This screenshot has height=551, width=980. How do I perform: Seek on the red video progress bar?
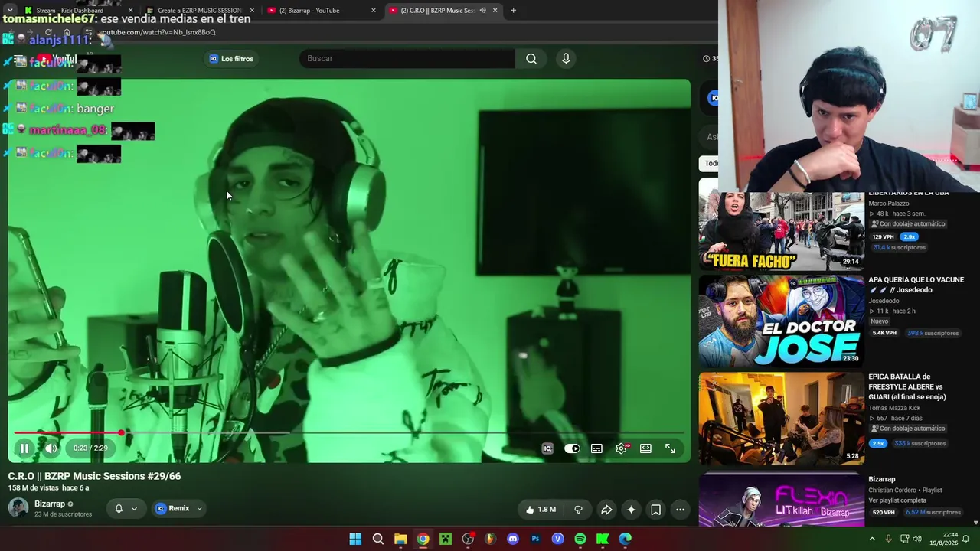point(349,433)
